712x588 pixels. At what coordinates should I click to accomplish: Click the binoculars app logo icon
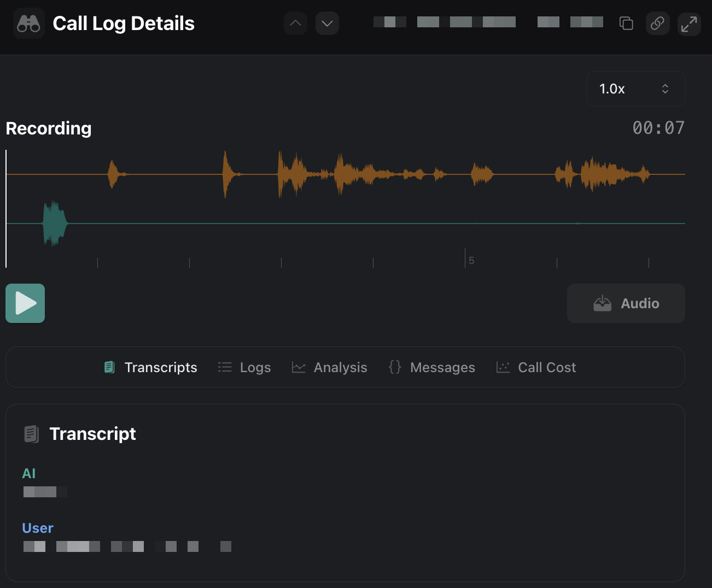tap(28, 23)
